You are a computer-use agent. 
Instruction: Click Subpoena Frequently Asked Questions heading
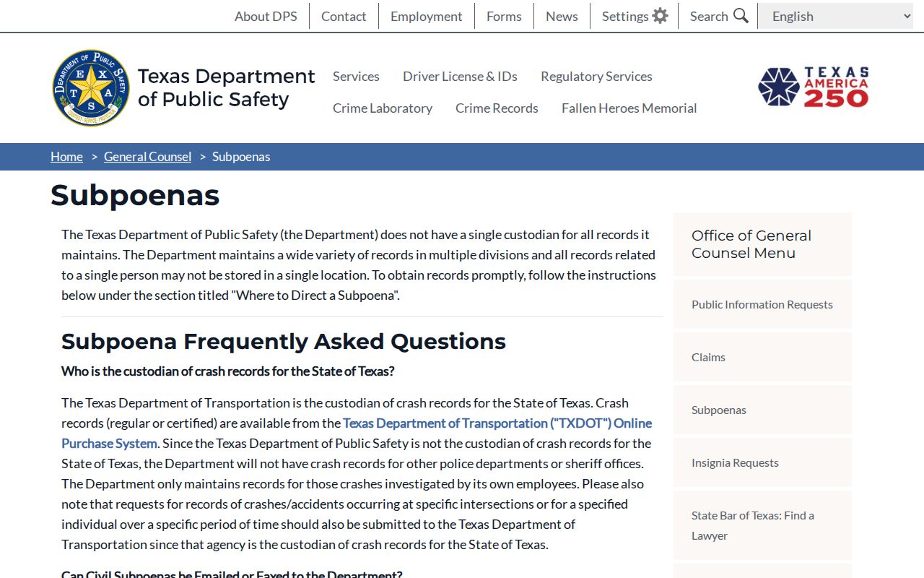click(284, 341)
